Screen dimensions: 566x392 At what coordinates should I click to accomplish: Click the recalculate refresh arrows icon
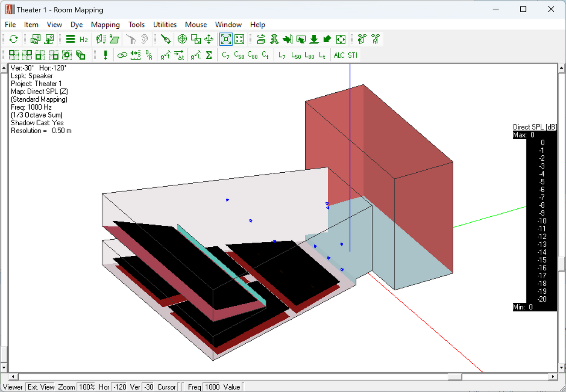point(13,39)
